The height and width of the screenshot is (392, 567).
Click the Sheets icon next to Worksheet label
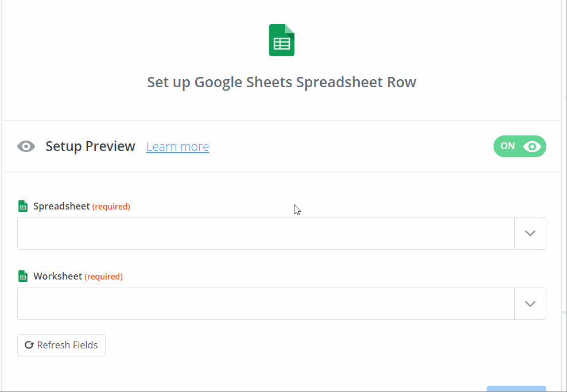(x=23, y=276)
